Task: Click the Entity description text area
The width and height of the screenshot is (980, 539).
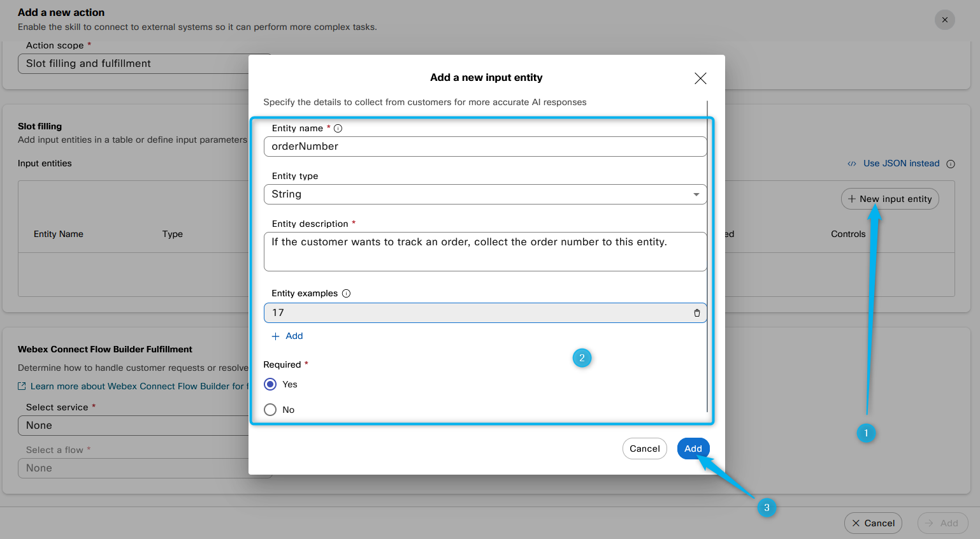Action: (485, 252)
